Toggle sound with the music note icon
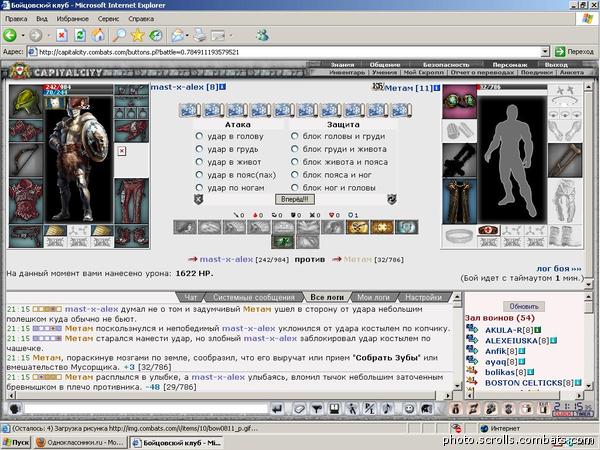The image size is (600, 450). click(x=387, y=409)
